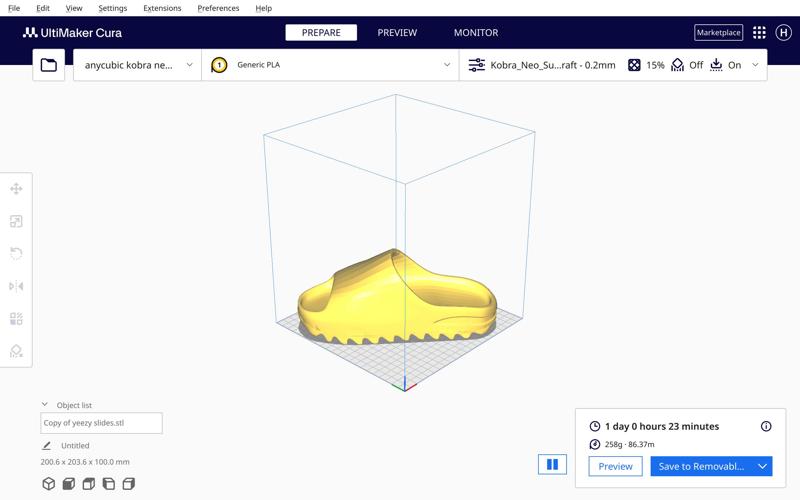The image size is (800, 500).
Task: Open the Preferences menu
Action: (x=218, y=8)
